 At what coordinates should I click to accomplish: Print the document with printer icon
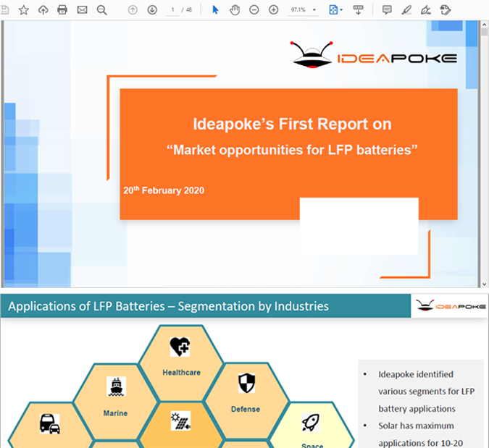[62, 10]
